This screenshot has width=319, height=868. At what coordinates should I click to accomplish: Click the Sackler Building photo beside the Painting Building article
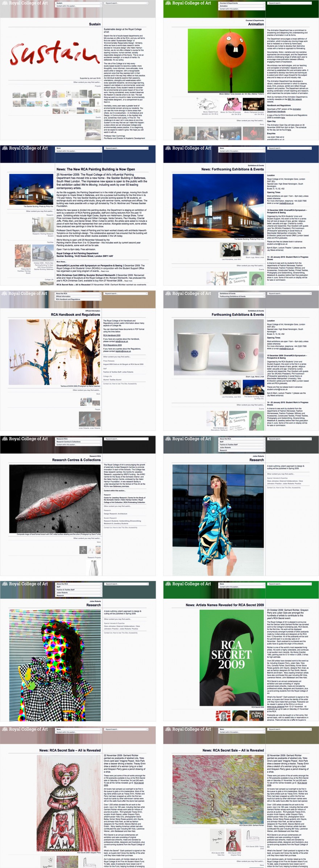(x=32, y=189)
